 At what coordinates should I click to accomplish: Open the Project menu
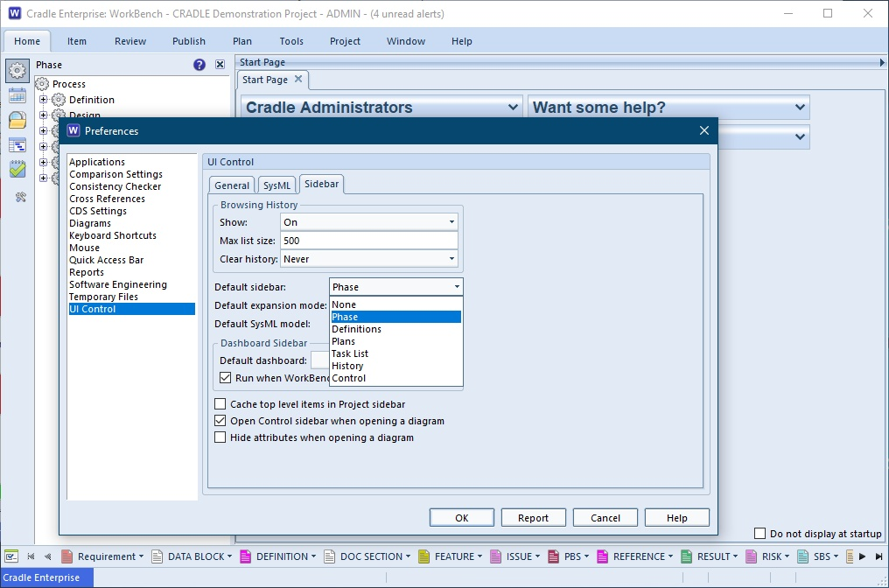click(345, 41)
